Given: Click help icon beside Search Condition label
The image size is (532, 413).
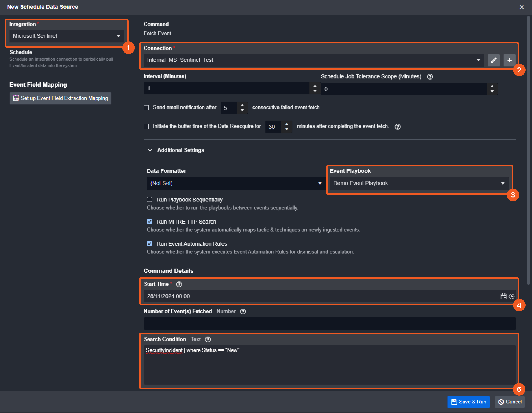Looking at the screenshot, I should (x=208, y=339).
